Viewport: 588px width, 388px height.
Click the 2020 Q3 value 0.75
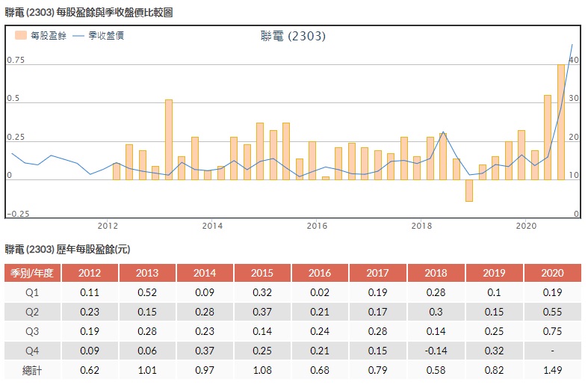552,331
